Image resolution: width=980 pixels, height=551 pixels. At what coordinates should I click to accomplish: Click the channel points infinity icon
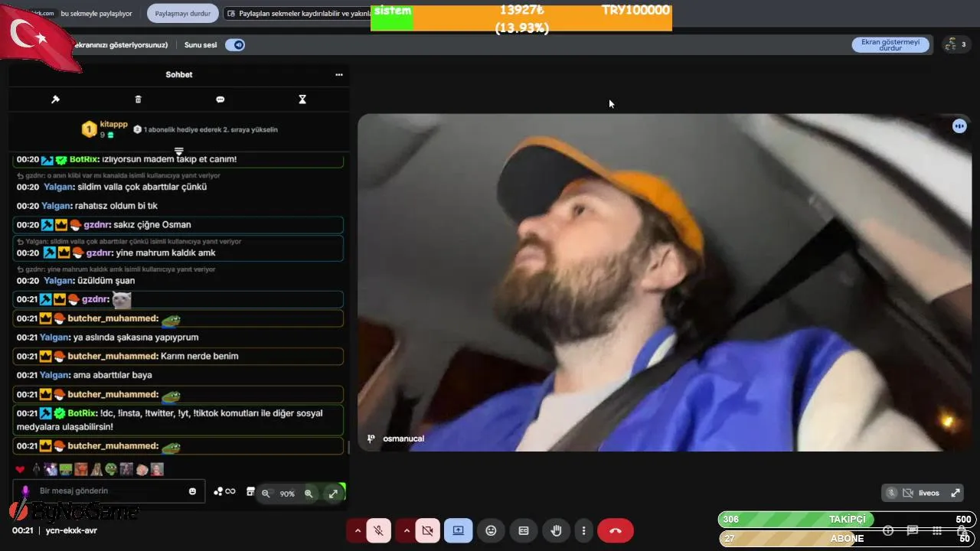pos(230,491)
